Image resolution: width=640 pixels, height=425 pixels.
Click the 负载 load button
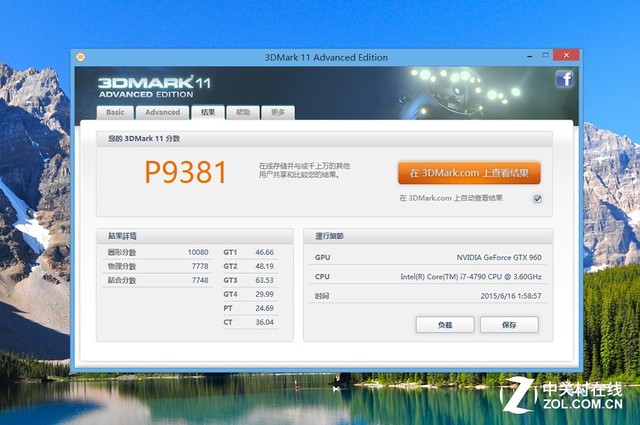click(445, 325)
